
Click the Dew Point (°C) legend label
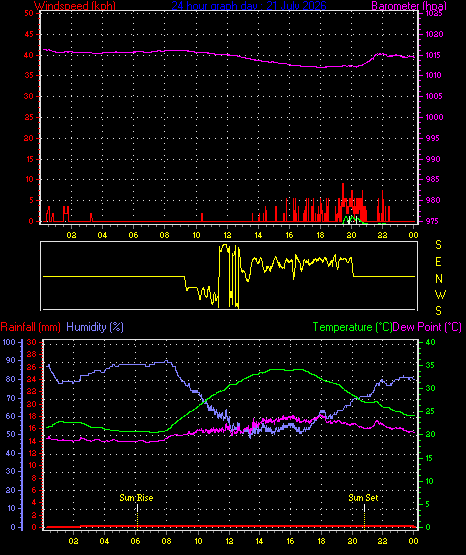click(427, 327)
